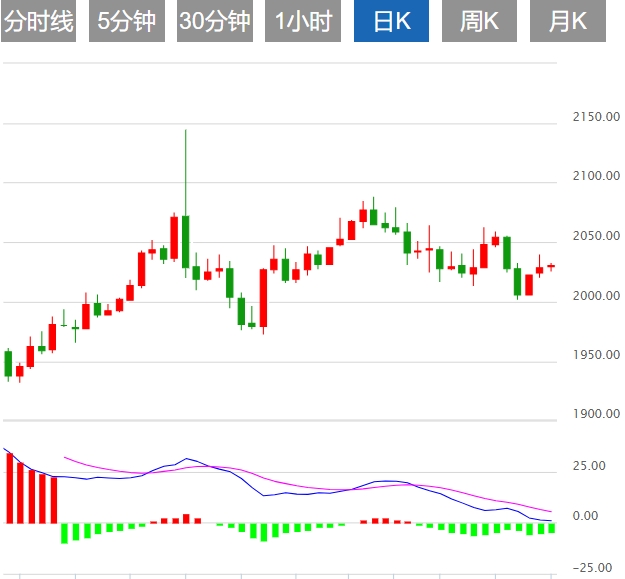
Task: Select the 5分钟 interval tab
Action: tap(127, 21)
